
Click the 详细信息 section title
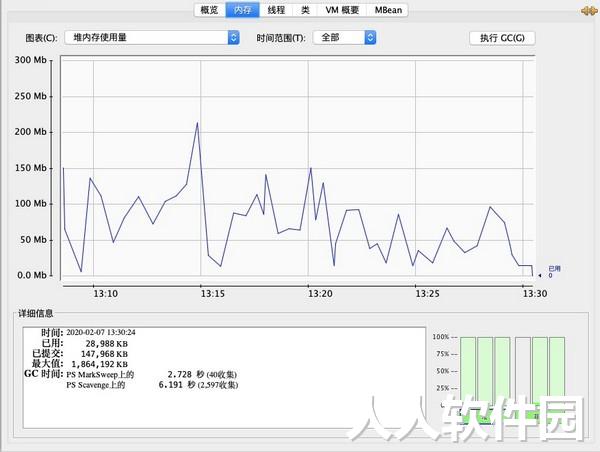36,313
